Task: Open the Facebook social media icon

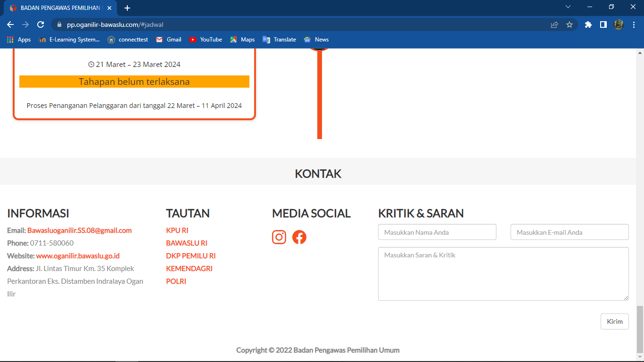Action: point(299,237)
